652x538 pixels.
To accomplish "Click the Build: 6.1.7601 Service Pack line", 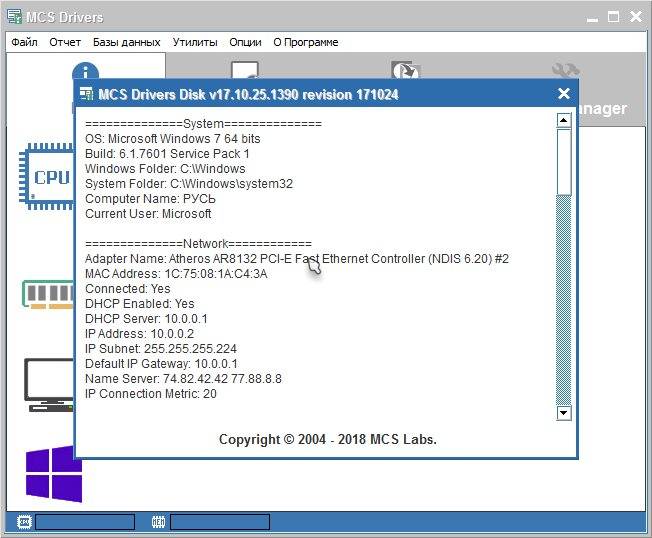I will click(167, 153).
